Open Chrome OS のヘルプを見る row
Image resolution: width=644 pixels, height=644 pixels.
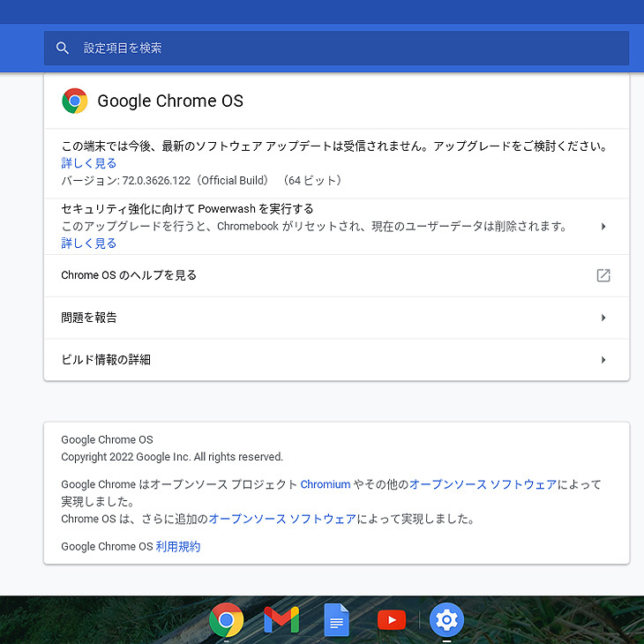336,275
